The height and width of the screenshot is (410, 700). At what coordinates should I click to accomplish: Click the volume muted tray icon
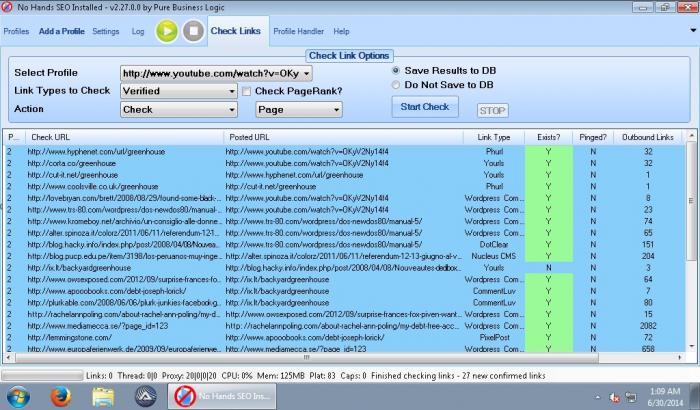[615, 397]
